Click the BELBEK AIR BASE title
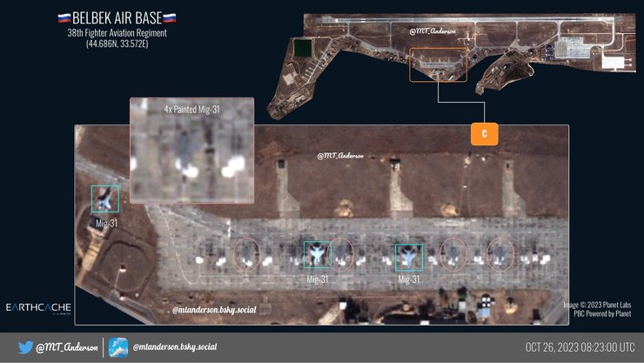This screenshot has width=644, height=363. [x=117, y=17]
